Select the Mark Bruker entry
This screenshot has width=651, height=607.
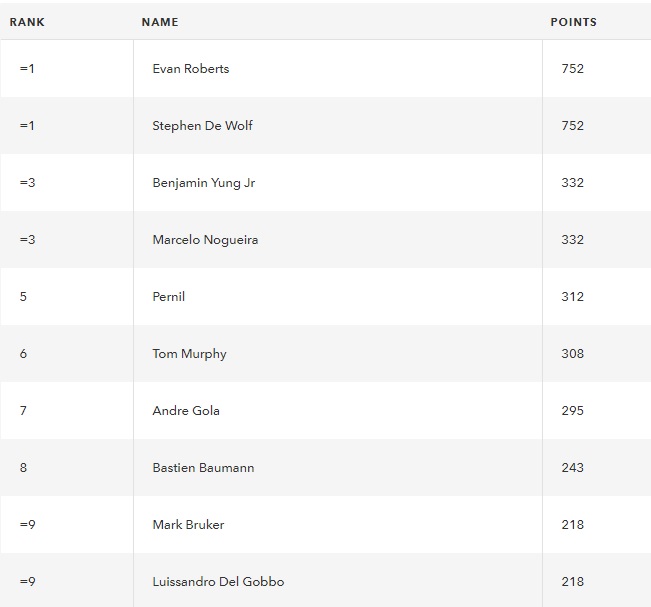tap(188, 524)
